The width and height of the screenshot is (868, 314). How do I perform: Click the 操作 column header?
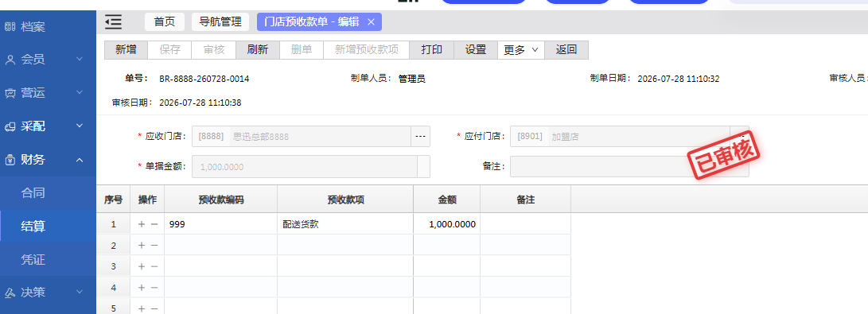tap(147, 200)
